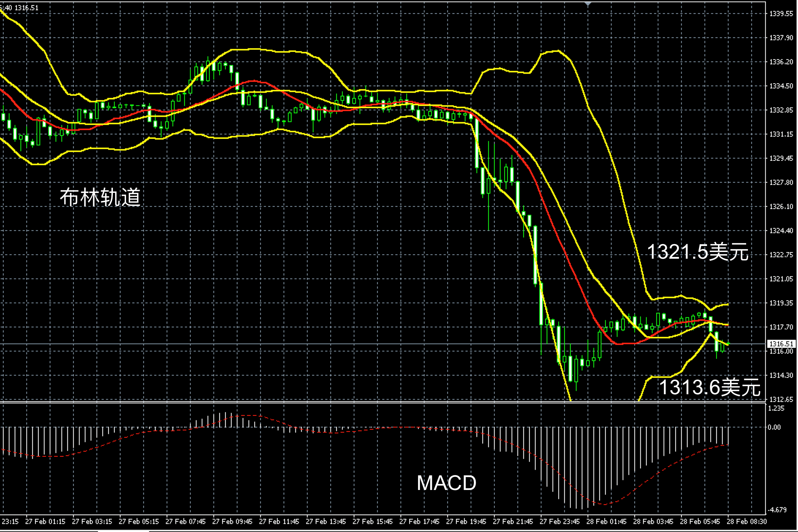Click the MACD -4.679 scale label
The height and width of the screenshot is (532, 798).
(x=776, y=509)
